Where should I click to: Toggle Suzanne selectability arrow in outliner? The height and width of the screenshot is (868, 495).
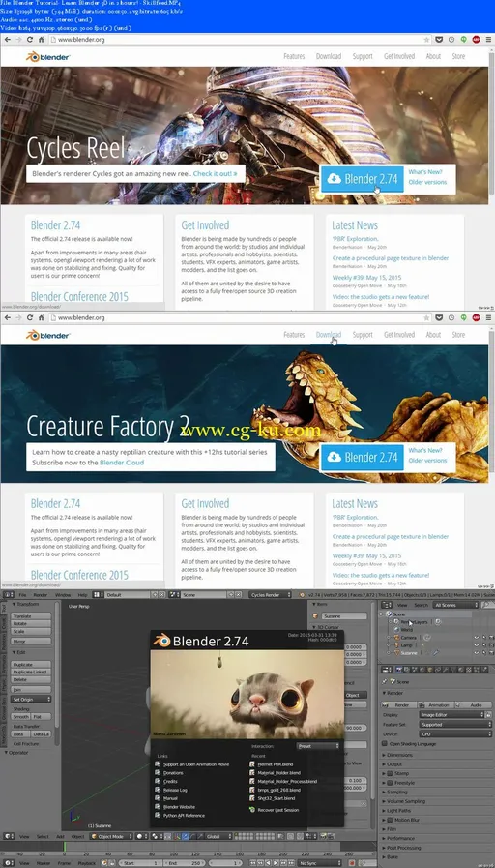(x=484, y=653)
